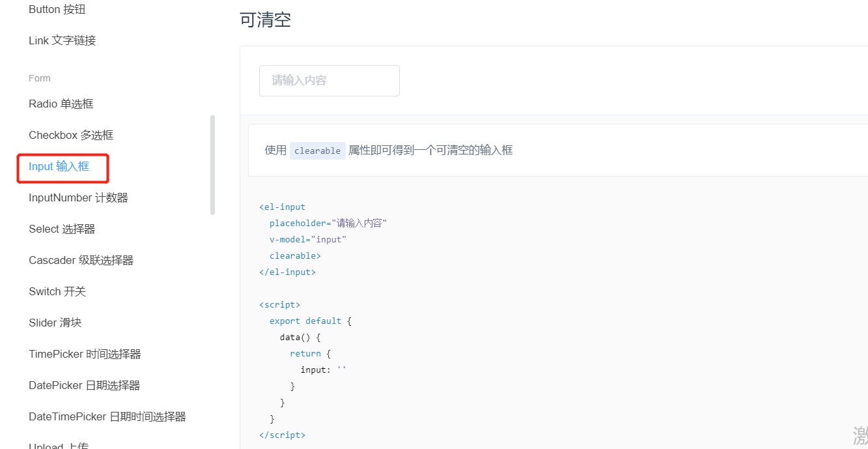The height and width of the screenshot is (449, 868).
Task: Click the input: '' code line
Action: click(324, 369)
